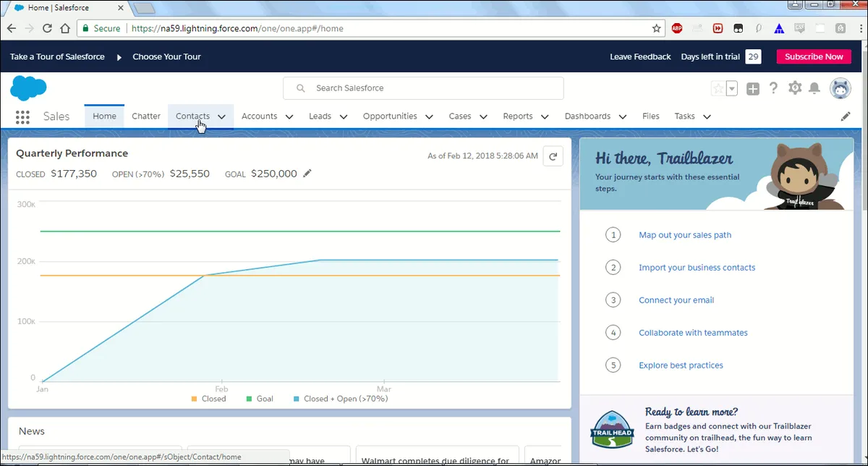Screen dimensions: 868x466
Task: Open the user profile avatar
Action: (x=841, y=88)
